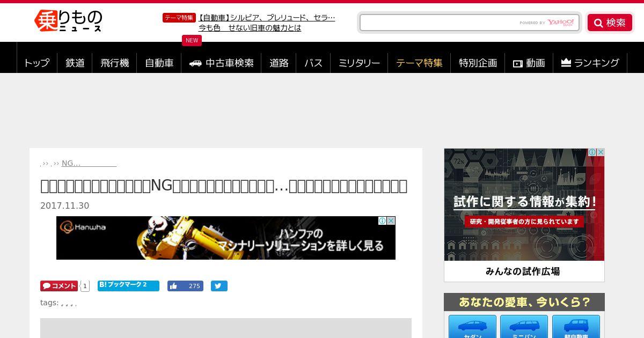Close the sidebar ad with the X icon

pos(601,152)
